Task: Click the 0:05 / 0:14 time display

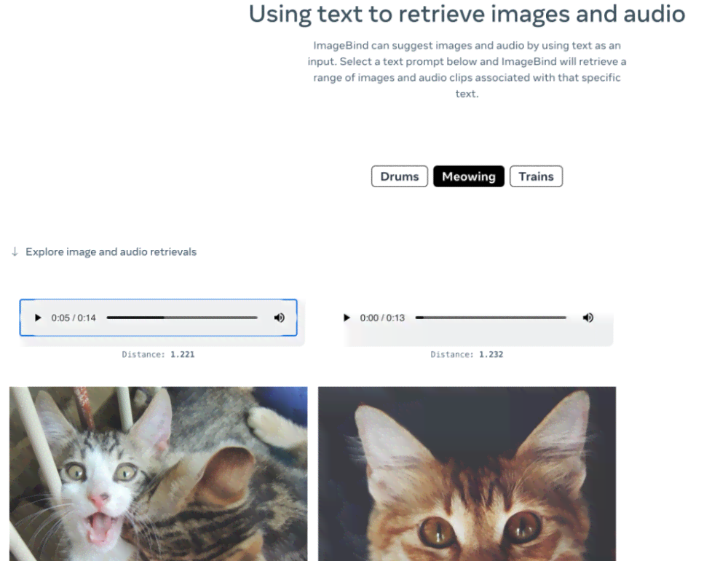Action: pyautogui.click(x=74, y=318)
